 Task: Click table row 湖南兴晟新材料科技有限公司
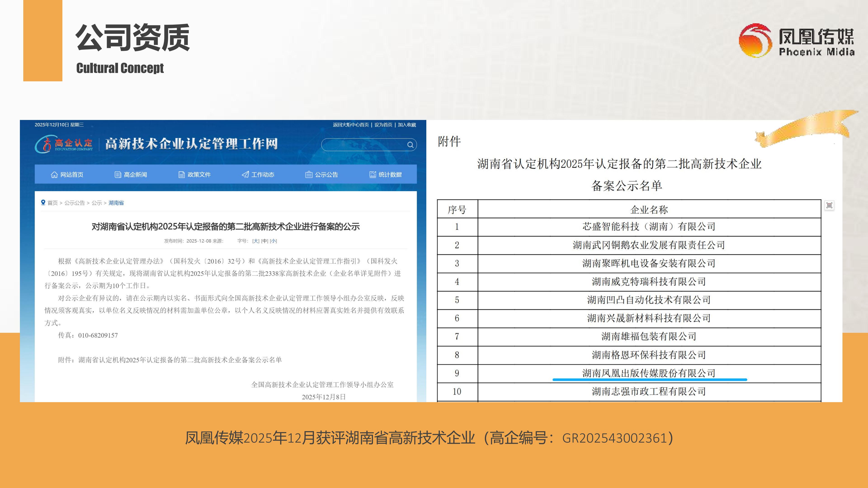tap(629, 318)
